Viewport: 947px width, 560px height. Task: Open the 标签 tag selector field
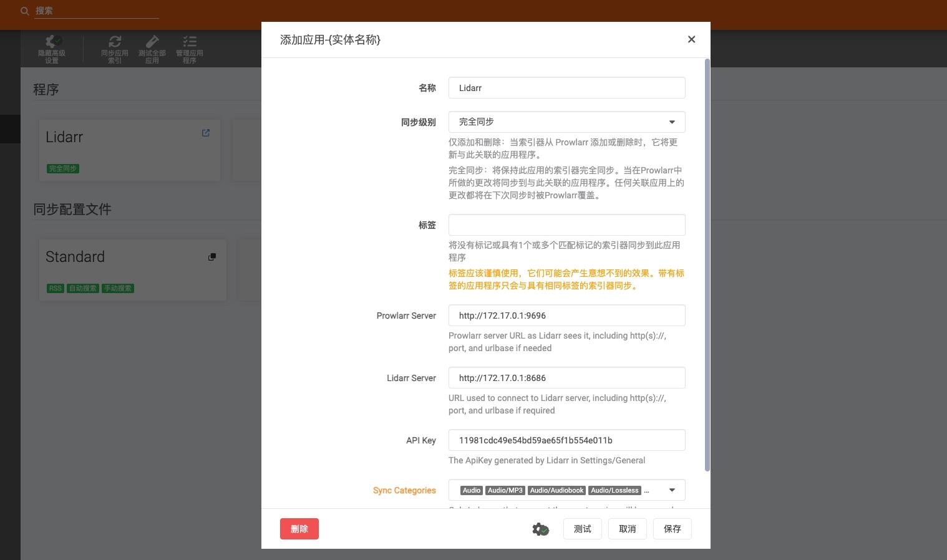[x=566, y=224]
